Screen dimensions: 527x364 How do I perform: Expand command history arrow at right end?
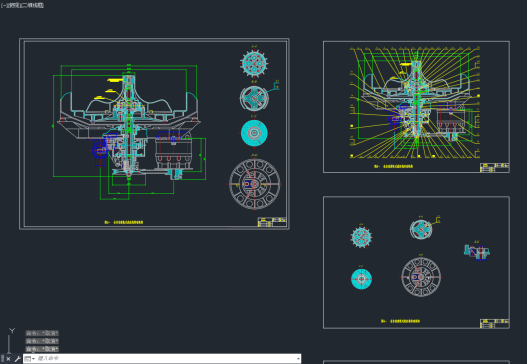[298, 359]
